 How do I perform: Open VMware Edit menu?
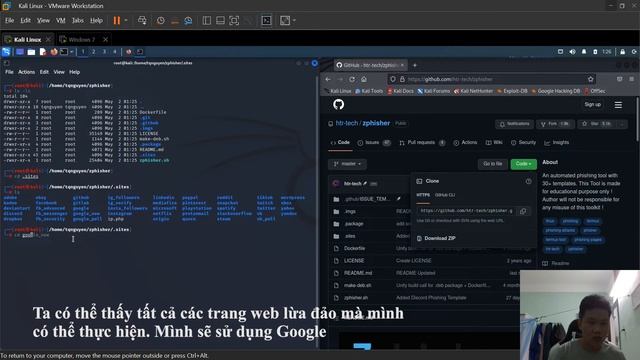point(25,20)
